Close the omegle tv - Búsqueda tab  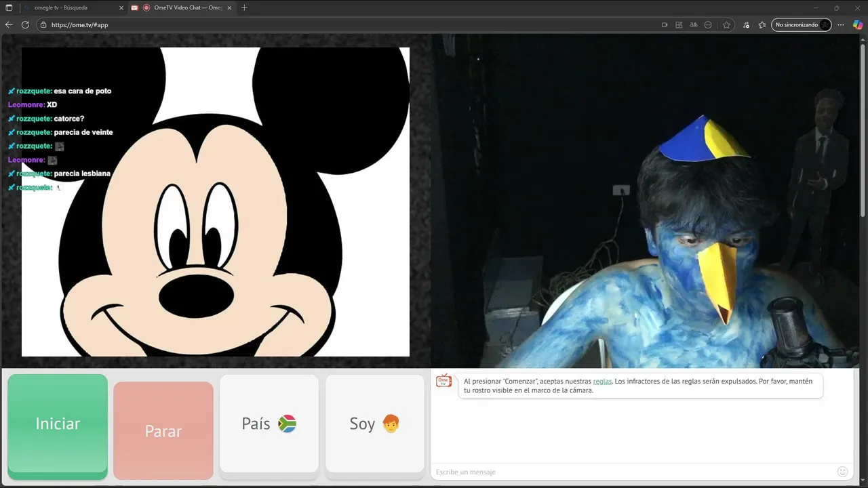(120, 7)
